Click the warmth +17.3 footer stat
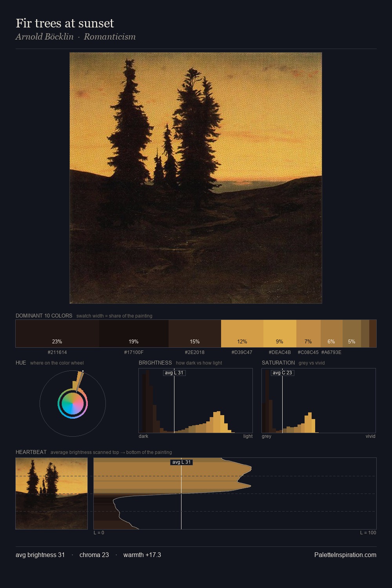 click(x=142, y=555)
